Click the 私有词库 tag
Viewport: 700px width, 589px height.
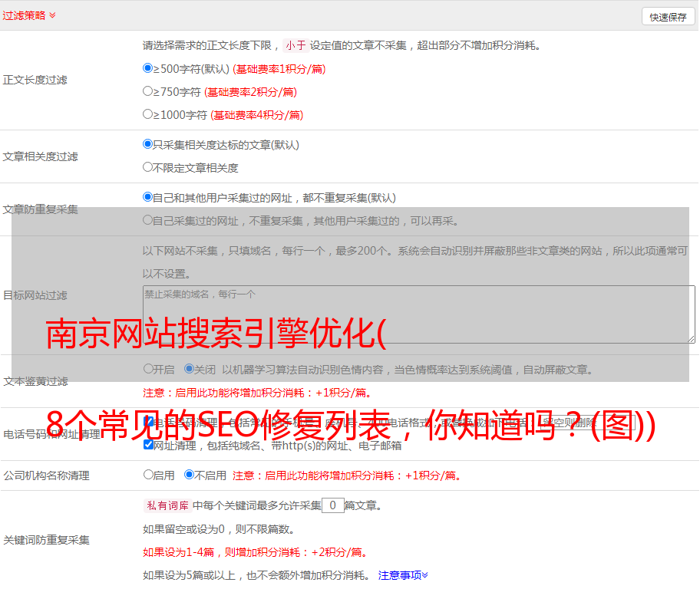(x=168, y=505)
